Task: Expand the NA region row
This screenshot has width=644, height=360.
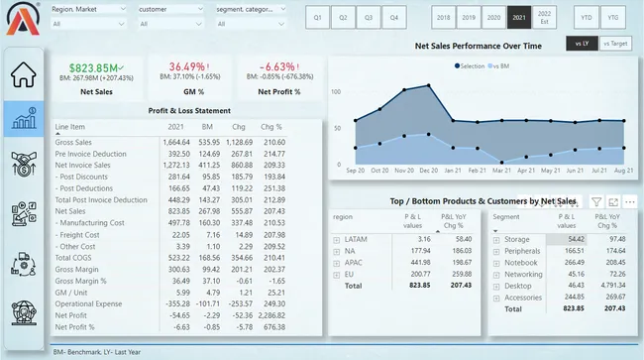Action: tap(337, 251)
